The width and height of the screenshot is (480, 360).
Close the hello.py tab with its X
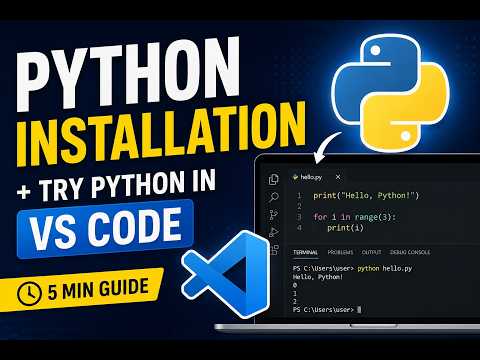click(x=338, y=177)
